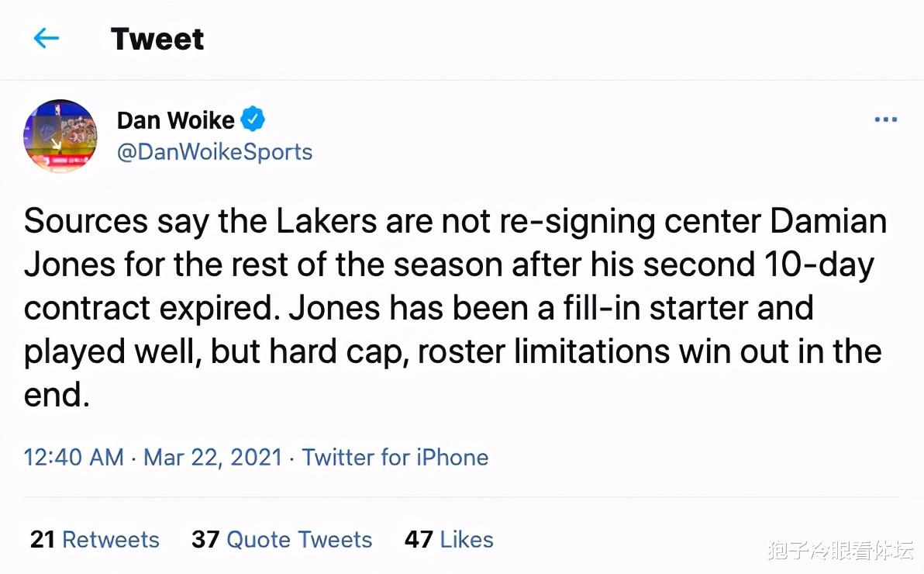Click the 12:40 AM timestamp

[74, 457]
